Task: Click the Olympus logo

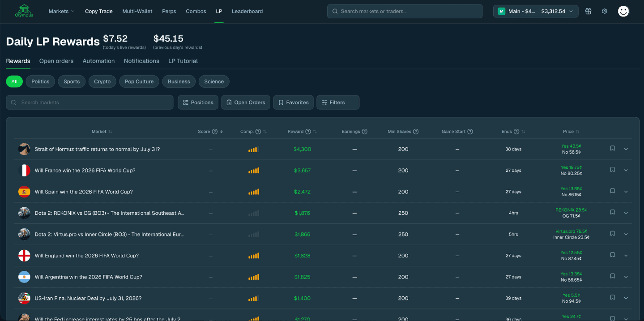Action: pyautogui.click(x=24, y=11)
